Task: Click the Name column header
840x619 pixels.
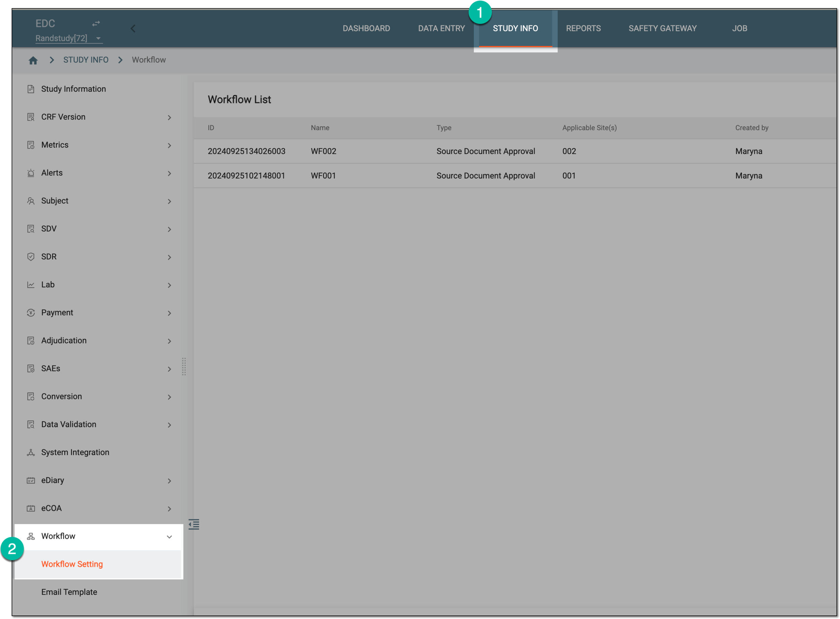Action: tap(320, 128)
